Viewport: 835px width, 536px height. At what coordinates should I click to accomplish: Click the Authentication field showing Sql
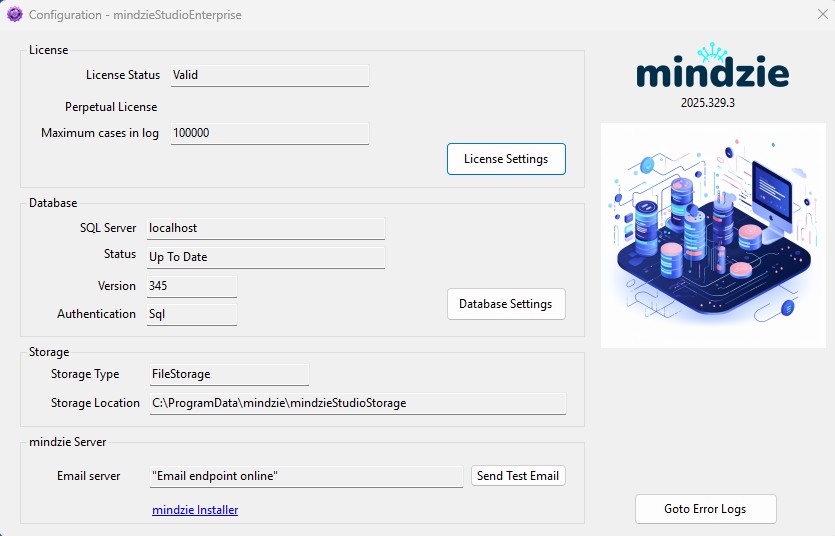point(192,315)
